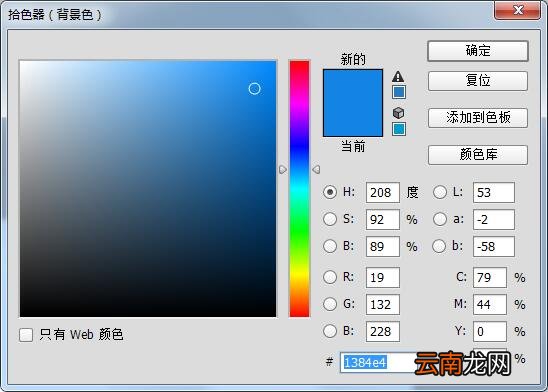Select the G green radio button
This screenshot has height=392, width=548.
(330, 304)
